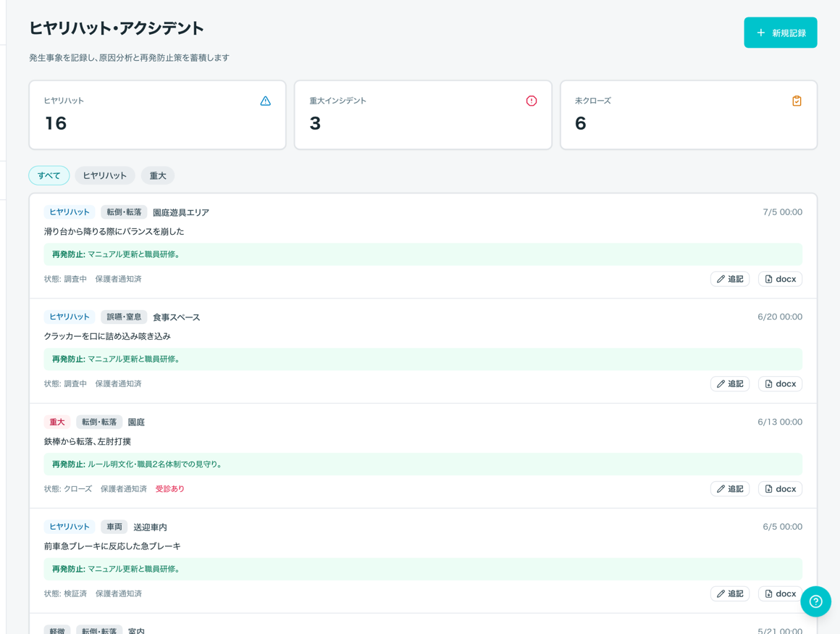840x634 pixels.
Task: Select the すべて filter tab
Action: tap(49, 175)
